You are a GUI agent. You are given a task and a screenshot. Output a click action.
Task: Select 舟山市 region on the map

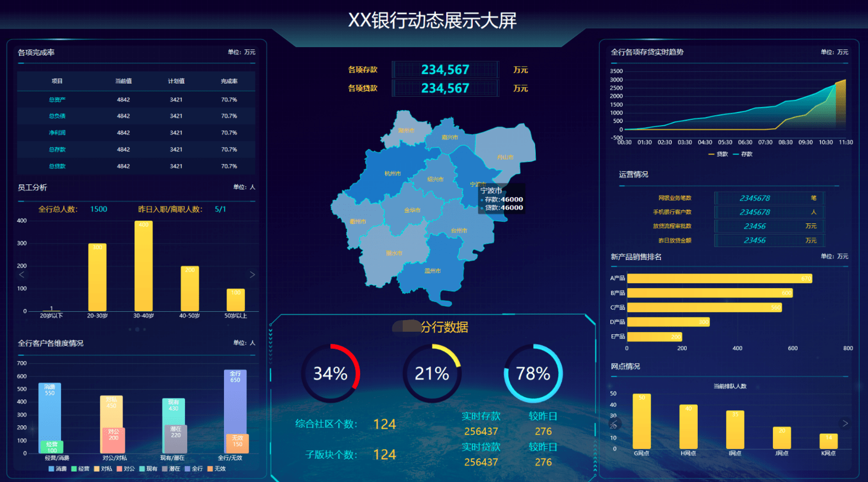(506, 157)
